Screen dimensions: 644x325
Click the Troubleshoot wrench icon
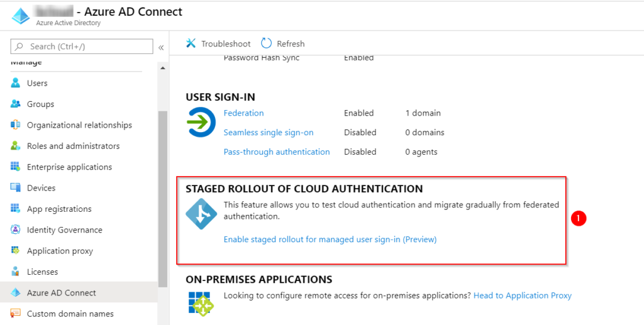(191, 43)
